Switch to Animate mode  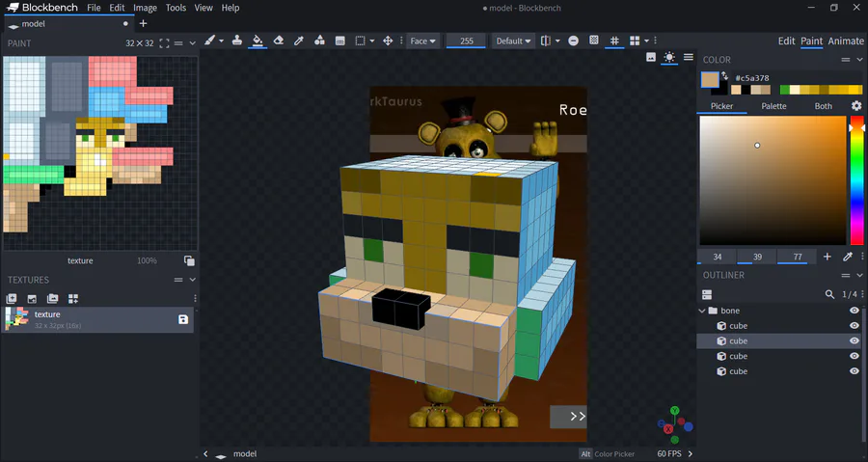(x=845, y=41)
